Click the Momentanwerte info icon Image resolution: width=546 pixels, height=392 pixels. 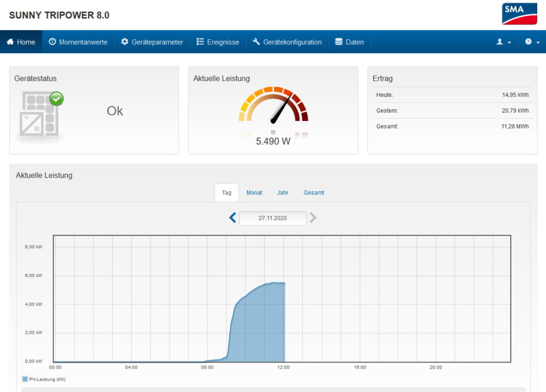[x=52, y=42]
